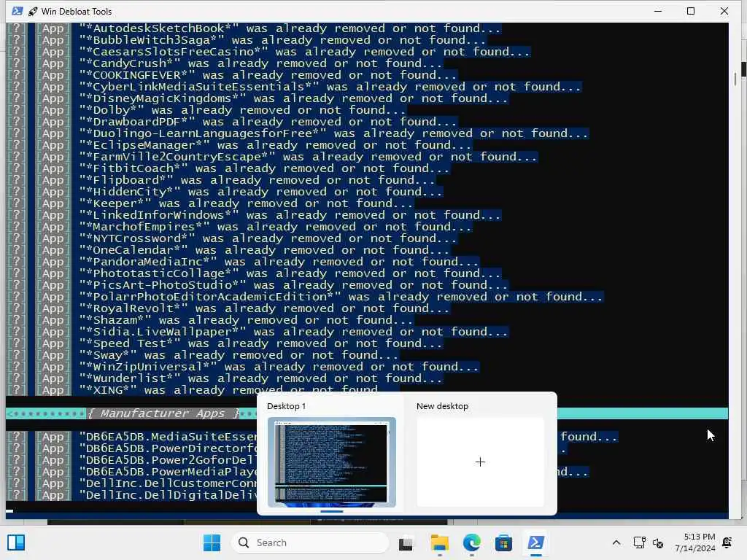747x560 pixels.
Task: Open the Widgets panel on the taskbar
Action: [x=16, y=542]
